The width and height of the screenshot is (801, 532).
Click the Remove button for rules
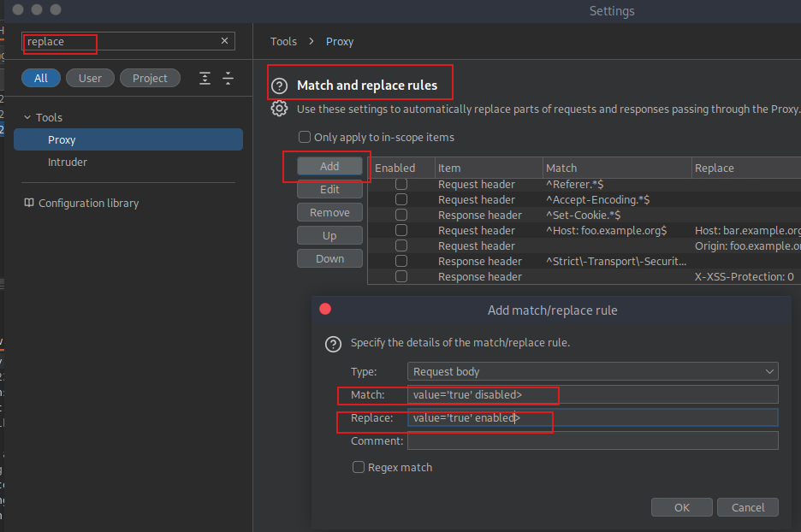pyautogui.click(x=329, y=212)
